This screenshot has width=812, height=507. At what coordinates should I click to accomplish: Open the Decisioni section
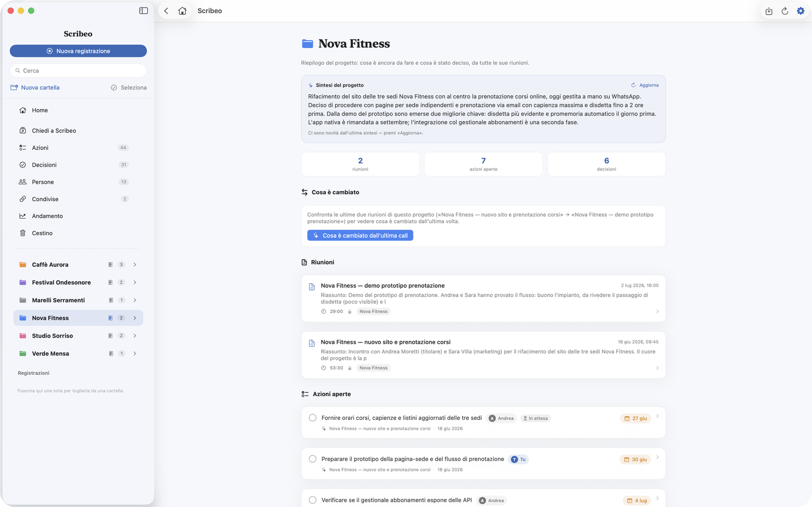78,165
